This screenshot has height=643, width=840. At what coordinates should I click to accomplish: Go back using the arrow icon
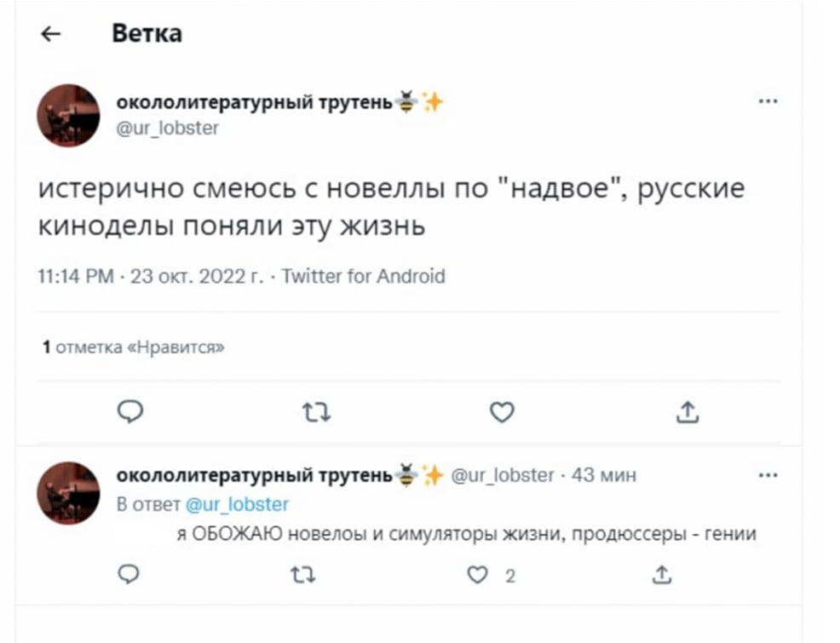point(51,34)
